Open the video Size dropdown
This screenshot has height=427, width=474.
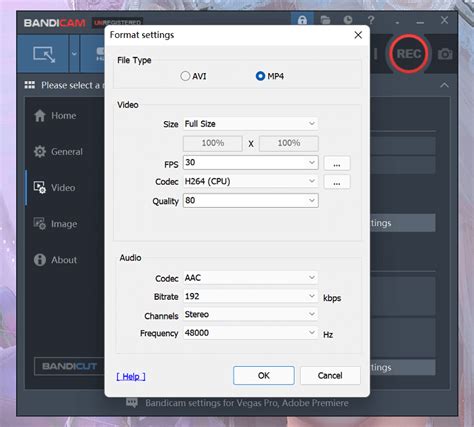coord(250,124)
